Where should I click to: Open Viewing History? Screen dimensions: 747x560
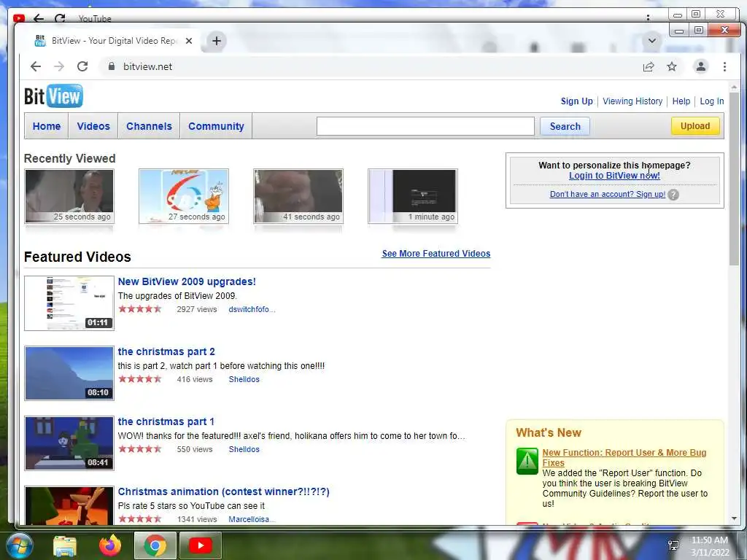coord(632,101)
